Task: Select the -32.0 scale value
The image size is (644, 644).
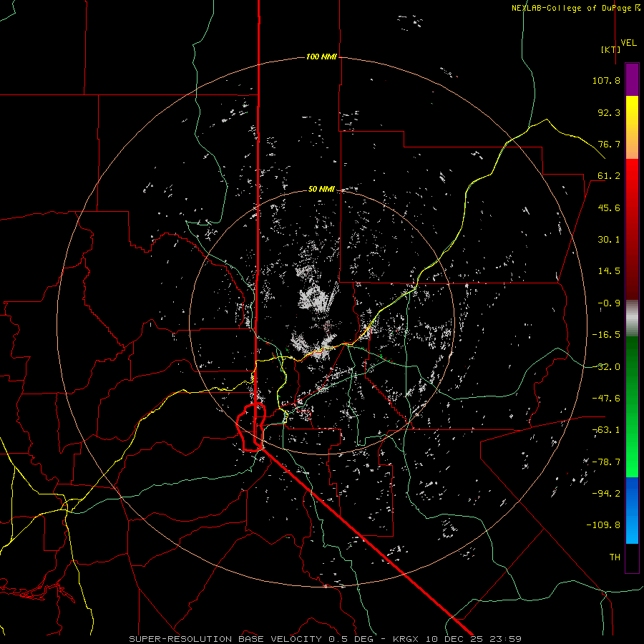Action: click(x=606, y=367)
